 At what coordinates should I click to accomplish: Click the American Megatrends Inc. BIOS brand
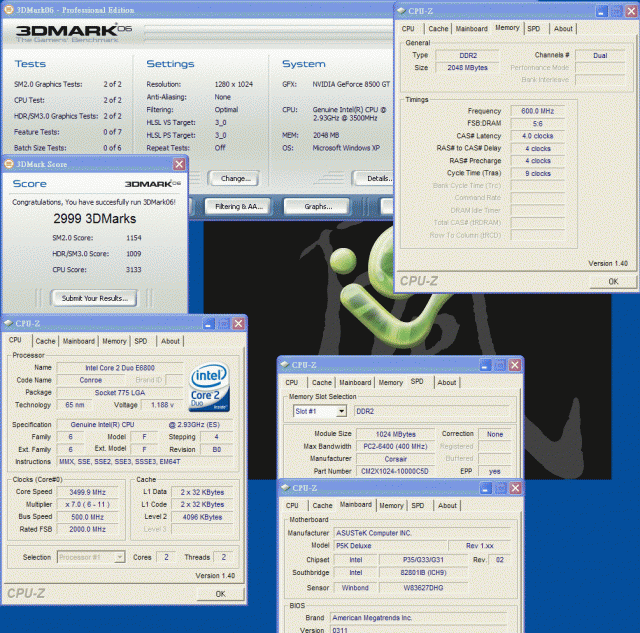[418, 618]
